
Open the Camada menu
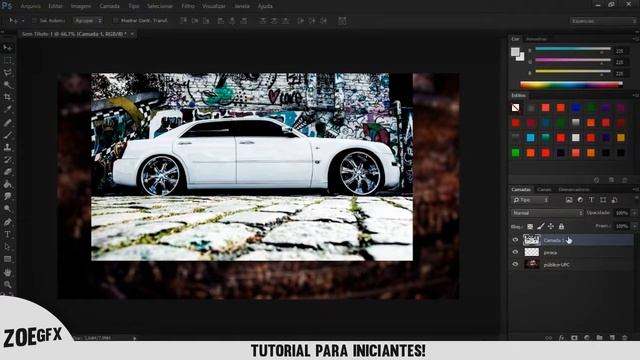[x=110, y=6]
